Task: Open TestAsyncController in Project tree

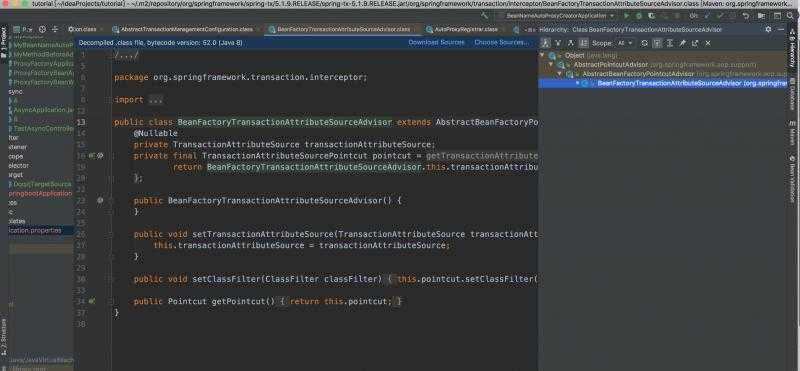Action: pyautogui.click(x=44, y=129)
